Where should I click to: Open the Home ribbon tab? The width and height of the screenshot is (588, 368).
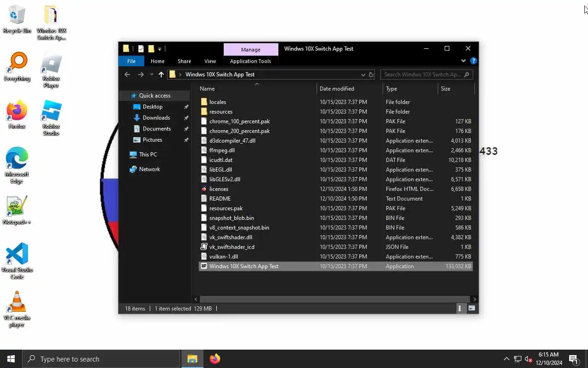pos(158,61)
